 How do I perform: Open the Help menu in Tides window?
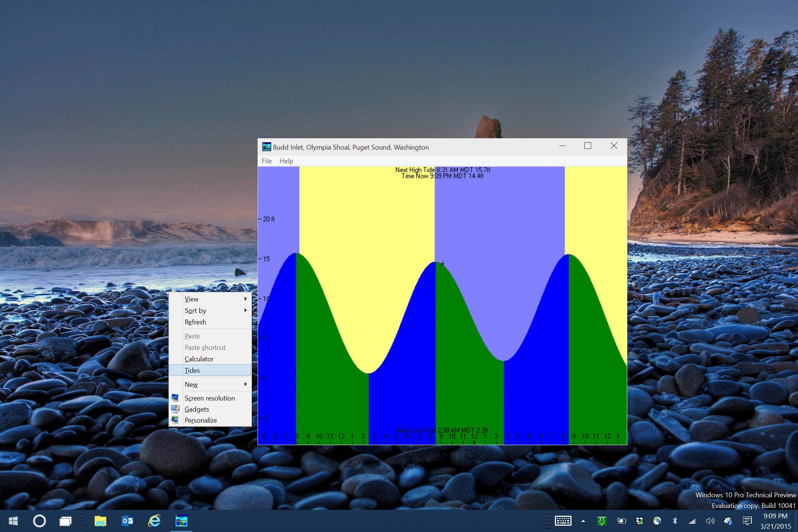pyautogui.click(x=286, y=161)
